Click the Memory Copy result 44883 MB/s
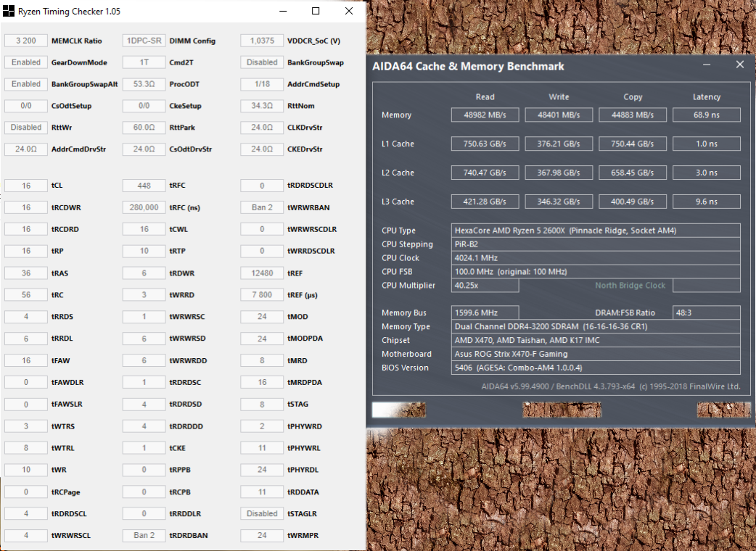The width and height of the screenshot is (756, 551). pyautogui.click(x=633, y=115)
